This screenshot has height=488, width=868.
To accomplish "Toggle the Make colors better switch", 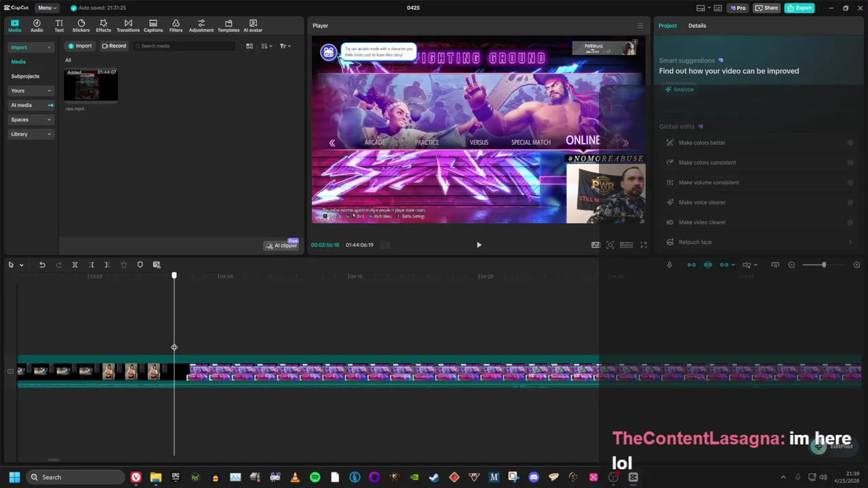I will click(850, 143).
